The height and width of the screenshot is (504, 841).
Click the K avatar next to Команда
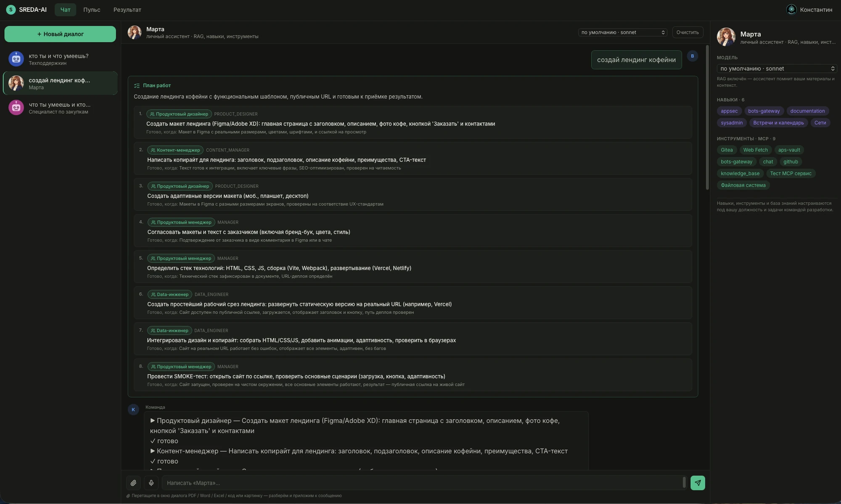click(133, 409)
